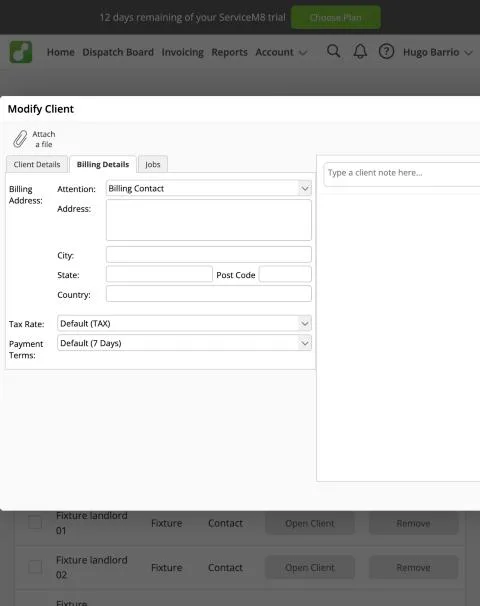The image size is (480, 606).
Task: Focus the Post Code field
Action: [285, 274]
